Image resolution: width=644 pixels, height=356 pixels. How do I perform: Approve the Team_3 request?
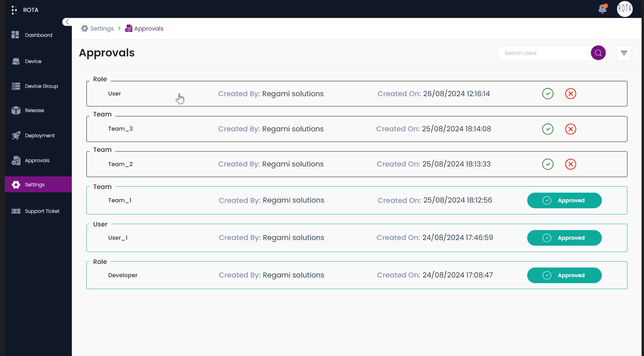[548, 129]
